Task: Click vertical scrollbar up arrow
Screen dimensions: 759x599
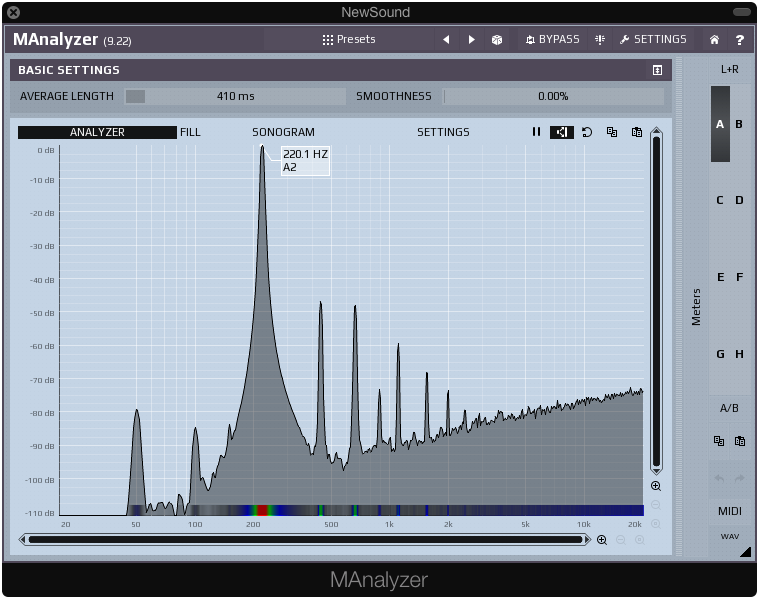Action: tap(656, 131)
